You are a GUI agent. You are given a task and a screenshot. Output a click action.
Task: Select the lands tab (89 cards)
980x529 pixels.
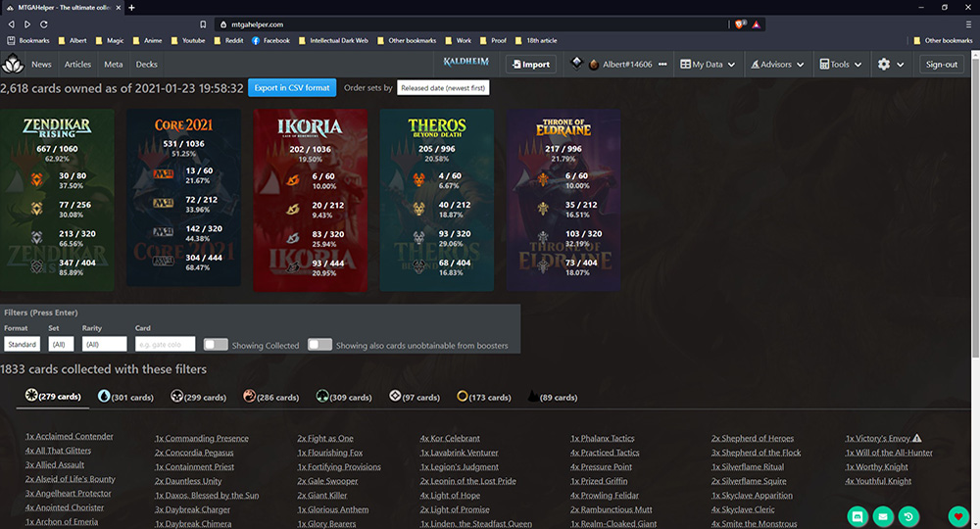coord(553,397)
